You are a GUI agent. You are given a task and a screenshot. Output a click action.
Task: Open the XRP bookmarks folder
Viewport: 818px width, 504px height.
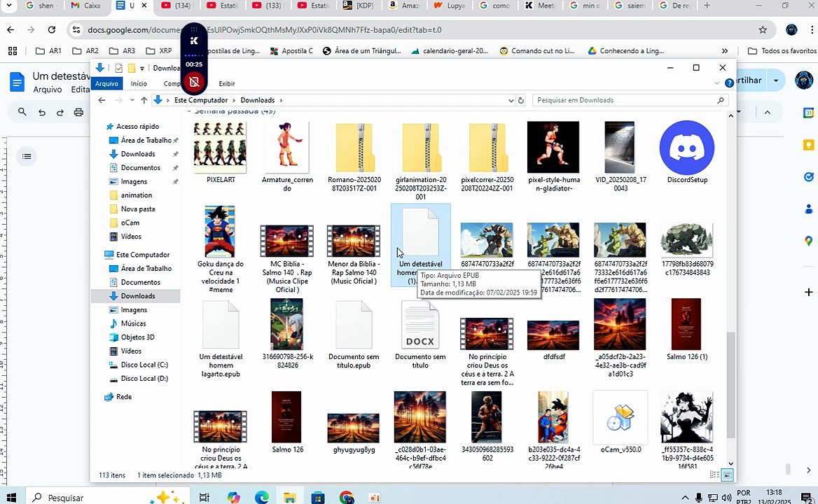tap(159, 50)
